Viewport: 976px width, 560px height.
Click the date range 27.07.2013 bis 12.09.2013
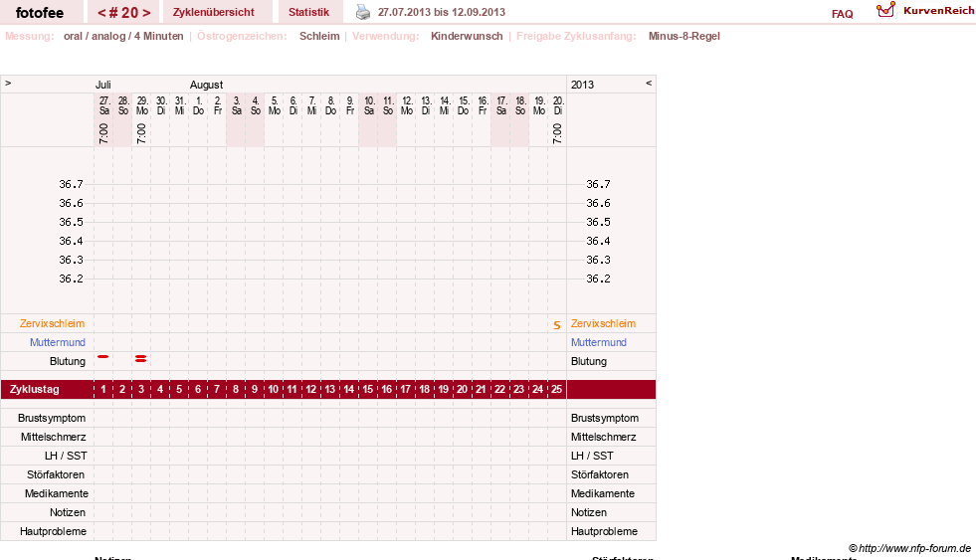pyautogui.click(x=442, y=12)
